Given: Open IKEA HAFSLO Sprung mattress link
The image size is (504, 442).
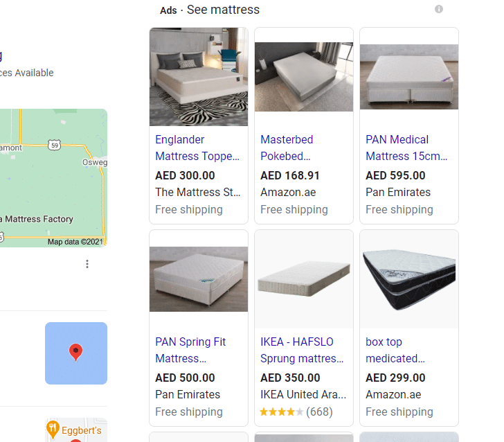Looking at the screenshot, I should pos(302,350).
